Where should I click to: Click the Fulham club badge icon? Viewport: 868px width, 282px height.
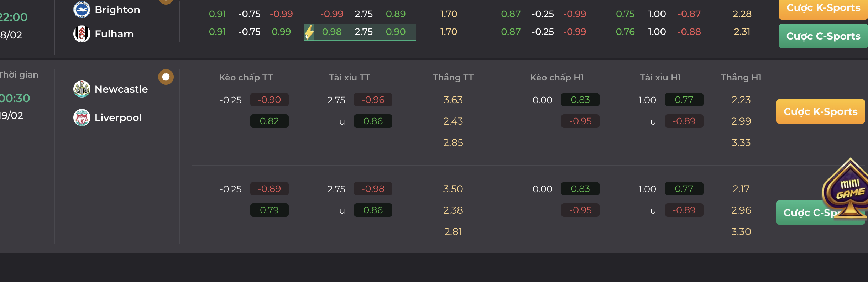82,34
